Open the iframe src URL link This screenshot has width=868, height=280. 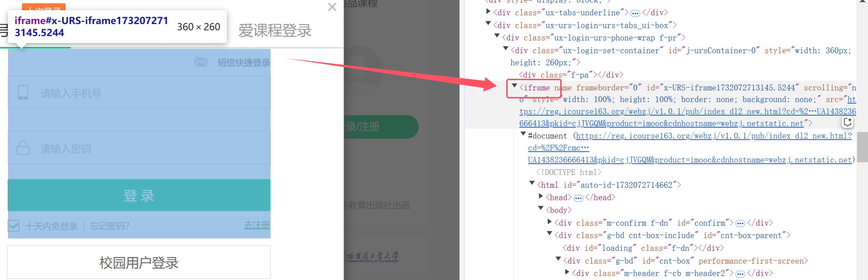pyautogui.click(x=687, y=112)
